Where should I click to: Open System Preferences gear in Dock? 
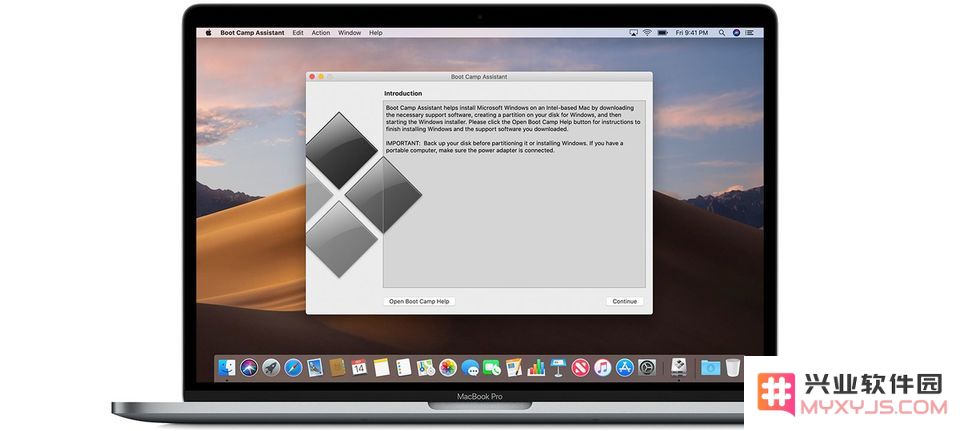point(647,367)
